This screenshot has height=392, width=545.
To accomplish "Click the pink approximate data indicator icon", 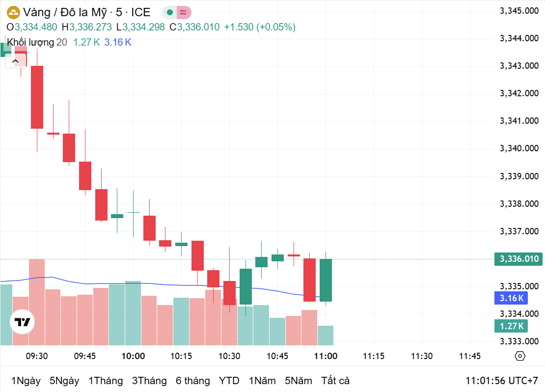I will pos(183,13).
